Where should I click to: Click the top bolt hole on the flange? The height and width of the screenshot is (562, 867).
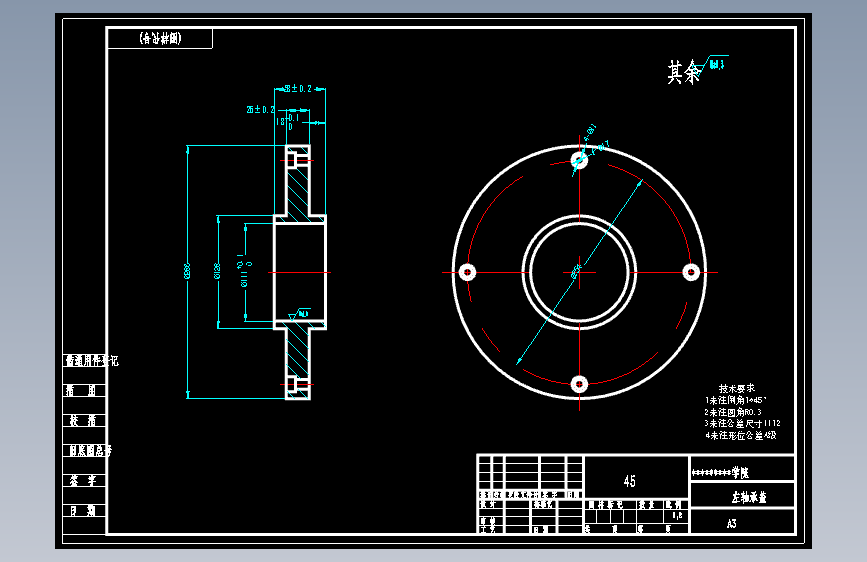(579, 160)
